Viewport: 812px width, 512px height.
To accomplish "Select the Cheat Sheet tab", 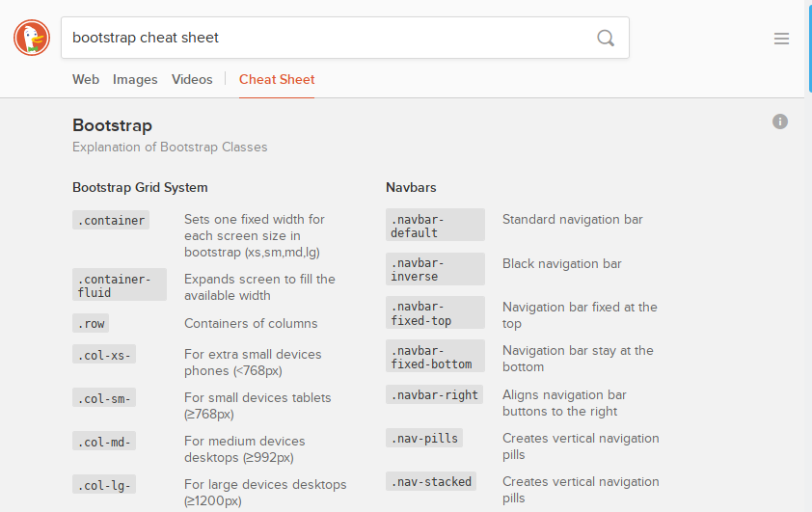I will 277,80.
